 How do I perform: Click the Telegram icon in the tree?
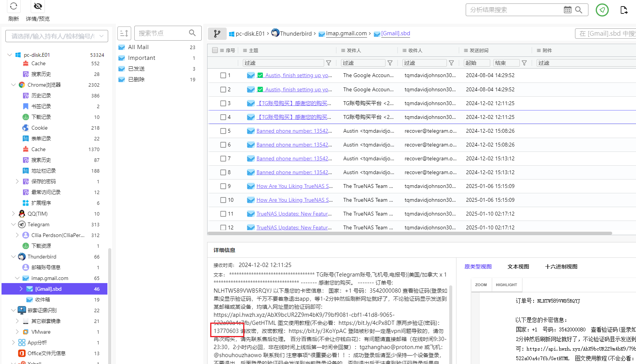(x=22, y=224)
